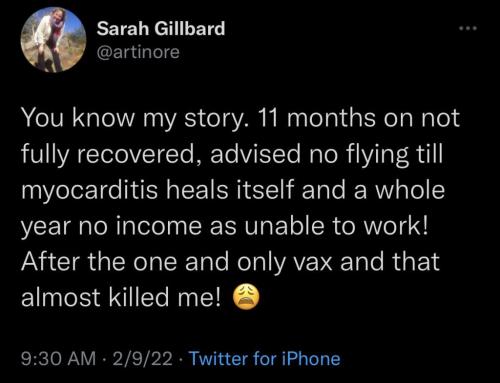Open the three-dot more options menu

tap(468, 29)
